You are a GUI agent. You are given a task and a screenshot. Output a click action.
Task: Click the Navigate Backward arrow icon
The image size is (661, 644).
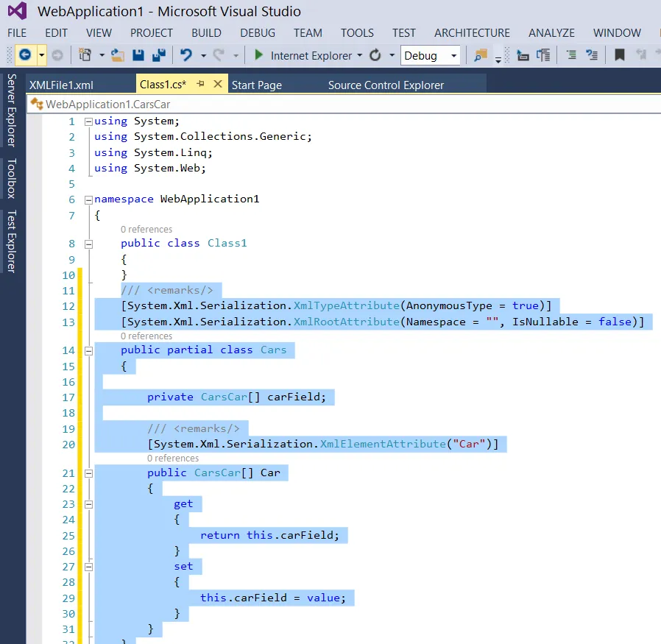(24, 55)
